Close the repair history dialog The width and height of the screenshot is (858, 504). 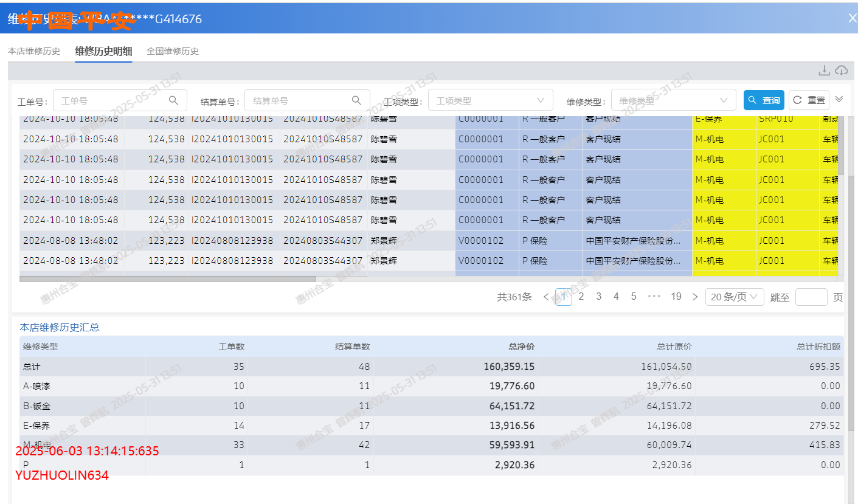[x=852, y=18]
